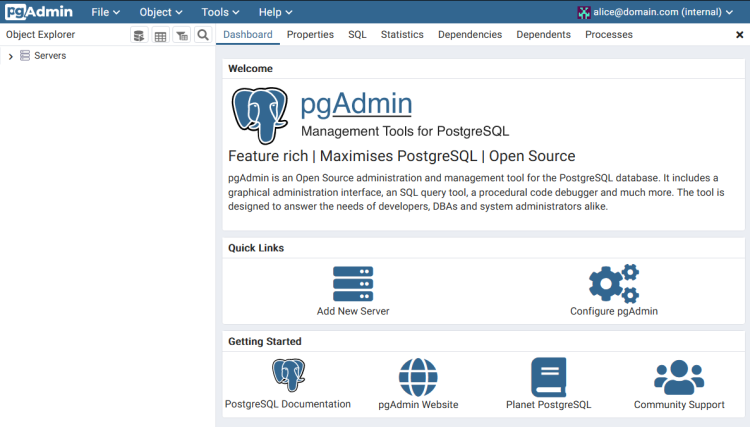Click the Community Support people icon
Image resolution: width=750 pixels, height=427 pixels.
(679, 378)
